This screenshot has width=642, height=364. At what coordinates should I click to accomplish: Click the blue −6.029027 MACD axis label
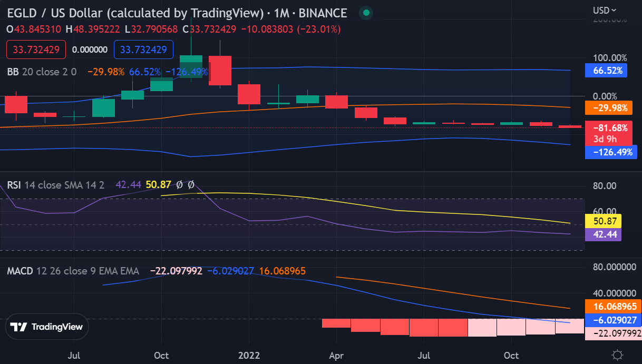[x=612, y=320]
